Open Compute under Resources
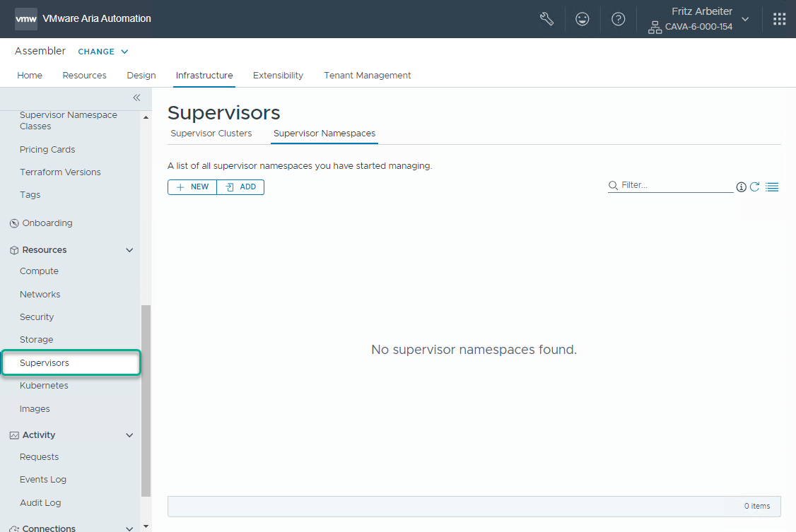 click(x=39, y=271)
